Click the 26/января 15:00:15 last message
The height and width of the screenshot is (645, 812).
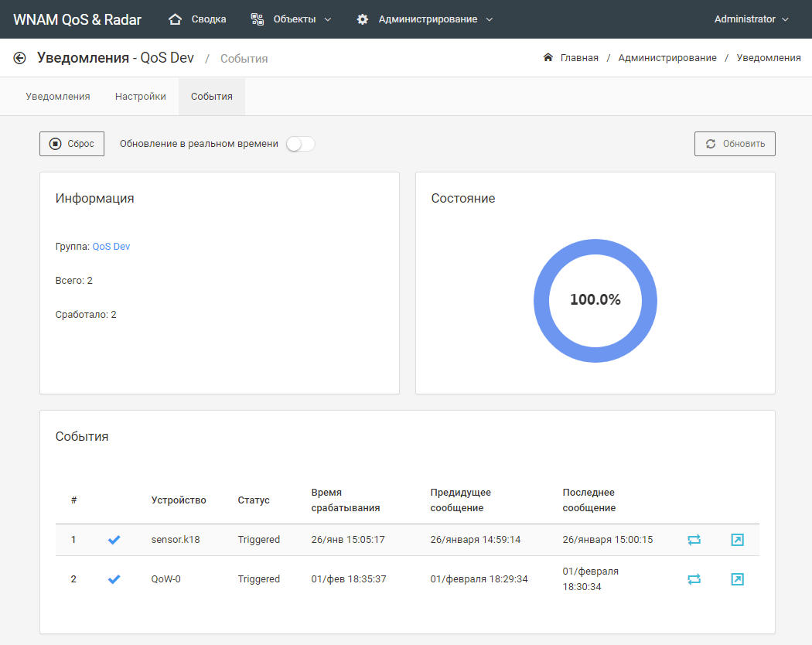(608, 540)
